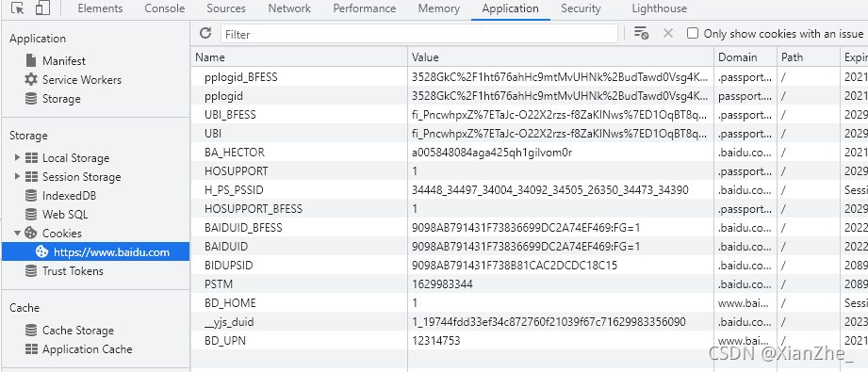The width and height of the screenshot is (868, 372).
Task: Click the Cookies cookie icon
Action: (31, 233)
